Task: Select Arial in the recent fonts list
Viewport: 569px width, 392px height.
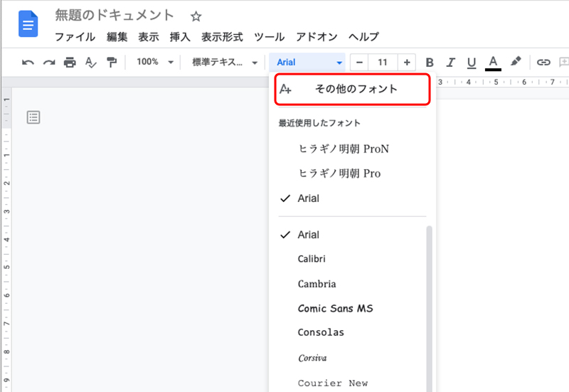Action: coord(352,198)
